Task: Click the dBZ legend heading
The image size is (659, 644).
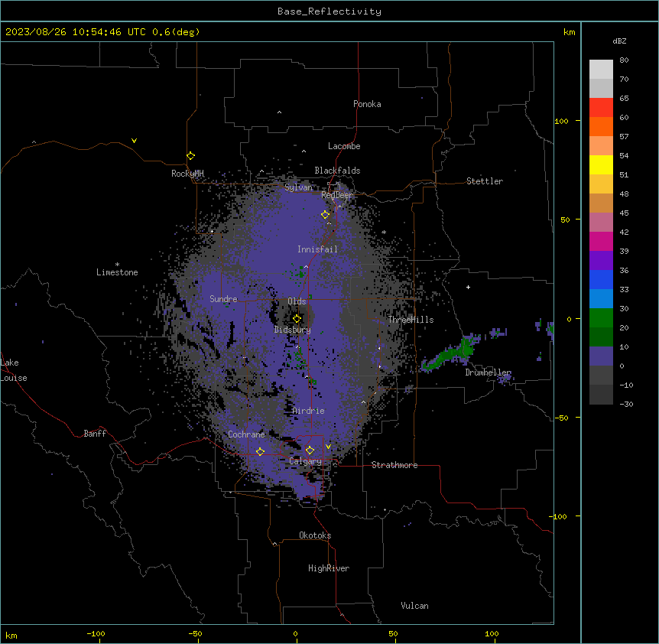Action: [619, 41]
